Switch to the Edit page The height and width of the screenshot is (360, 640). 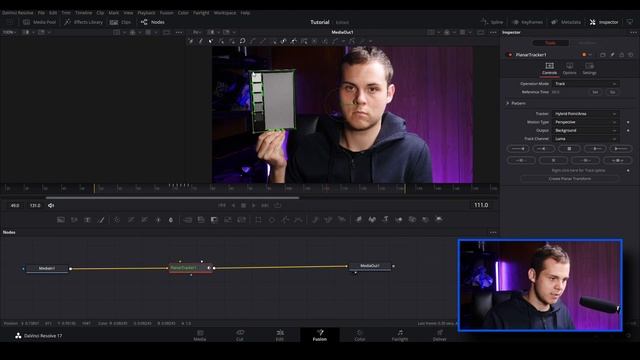[280, 335]
